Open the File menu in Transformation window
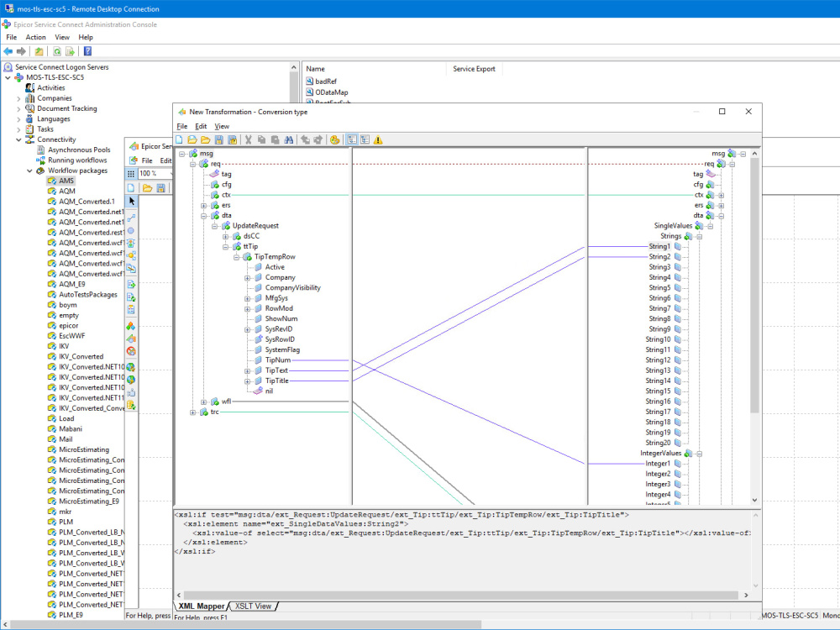Screen dimensions: 840x630 click(x=182, y=127)
